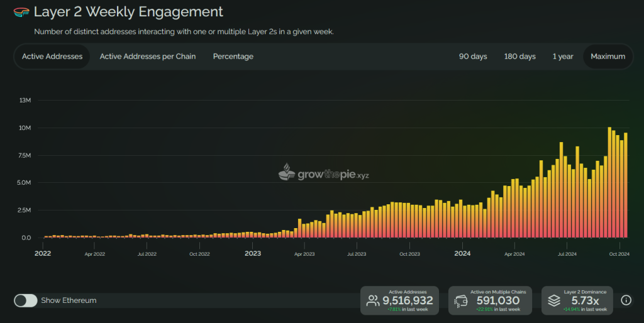Click the layers icon in Layer 2 Dominance card

tap(554, 301)
